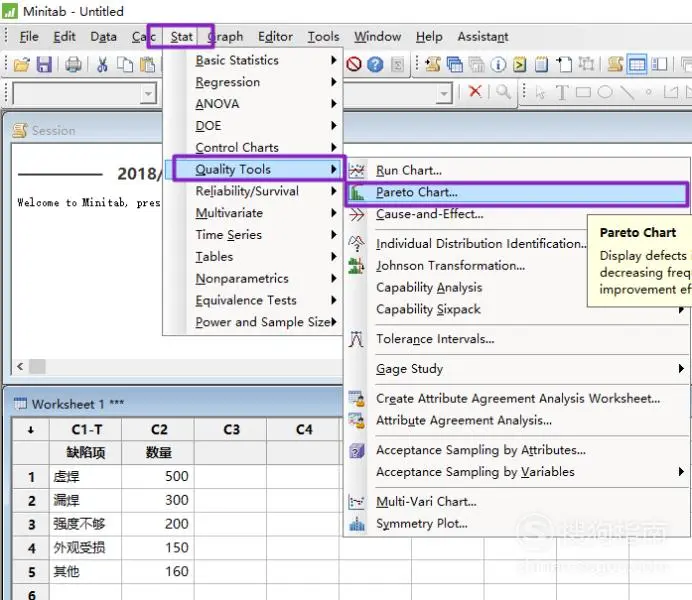The image size is (692, 600).
Task: Click the red Cancel circle icon
Action: tap(354, 64)
